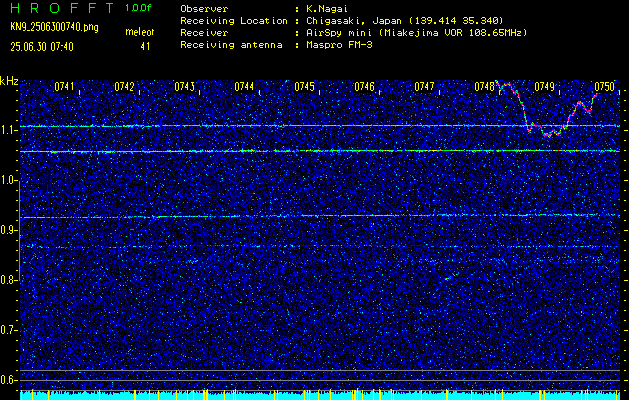This screenshot has width=629, height=400.
Task: Click the Receiving antenna label
Action: (x=231, y=45)
